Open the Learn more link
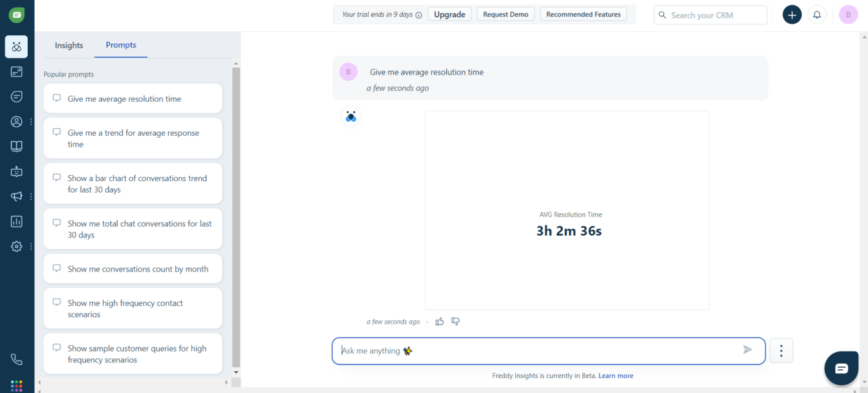 pos(616,376)
